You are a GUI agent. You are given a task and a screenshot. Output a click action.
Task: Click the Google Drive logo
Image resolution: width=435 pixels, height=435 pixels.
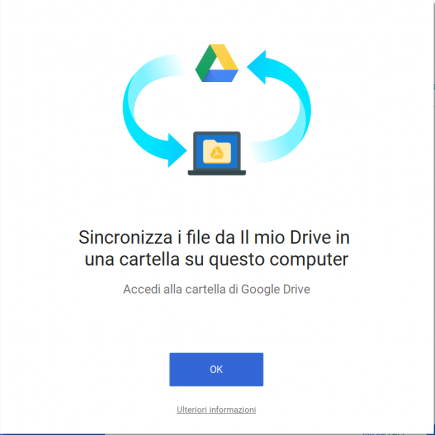[217, 63]
